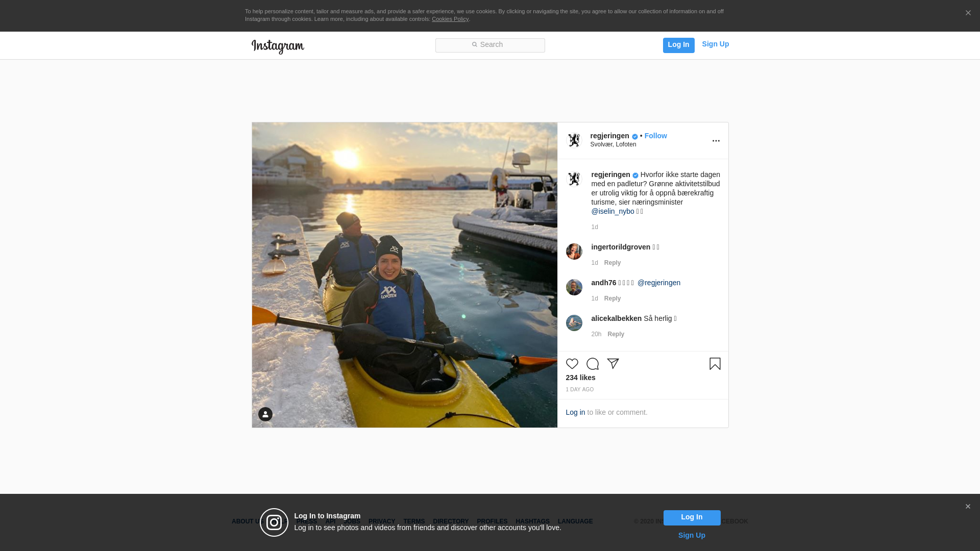Image resolution: width=980 pixels, height=551 pixels.
Task: Follow the regjeringen account
Action: 655,136
